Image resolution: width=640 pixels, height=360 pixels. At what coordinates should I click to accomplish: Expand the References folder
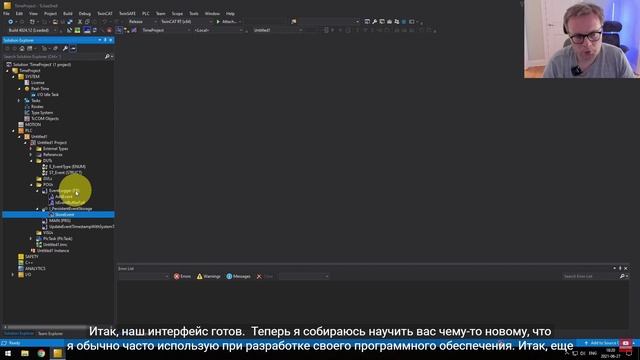pos(31,155)
